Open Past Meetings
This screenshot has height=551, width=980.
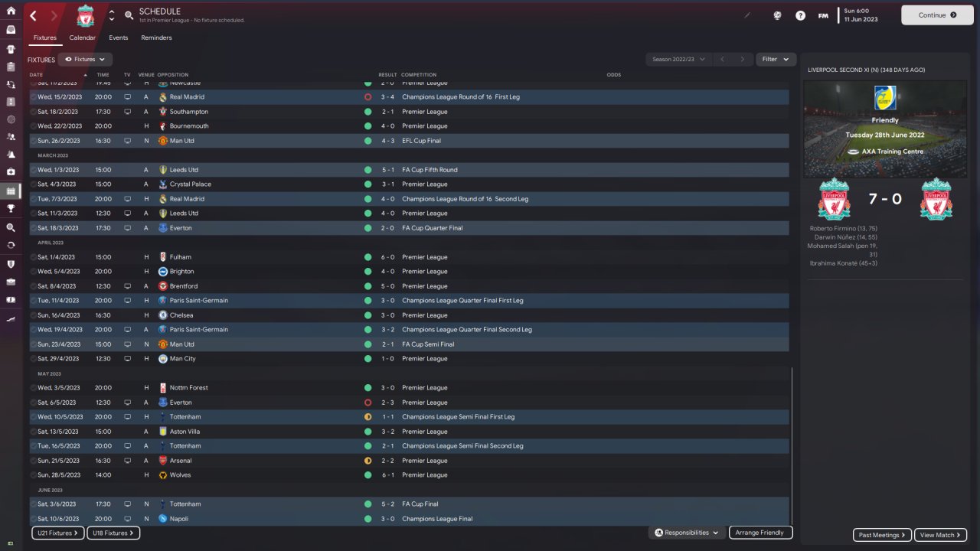[882, 535]
